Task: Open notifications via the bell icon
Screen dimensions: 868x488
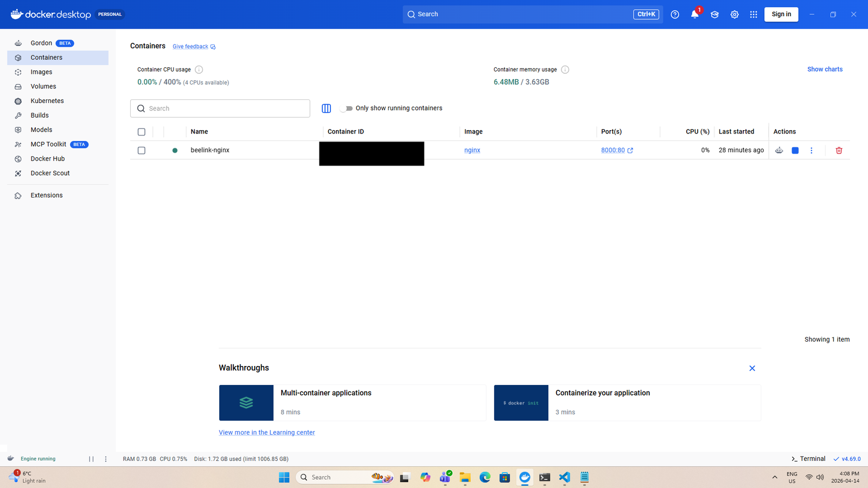Action: 694,15
